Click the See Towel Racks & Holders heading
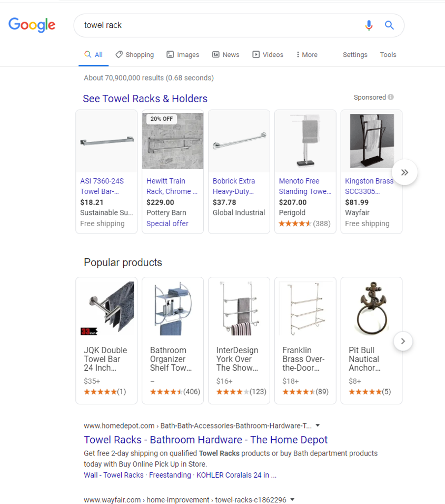Screen dimensions: 445x504 click(x=145, y=99)
